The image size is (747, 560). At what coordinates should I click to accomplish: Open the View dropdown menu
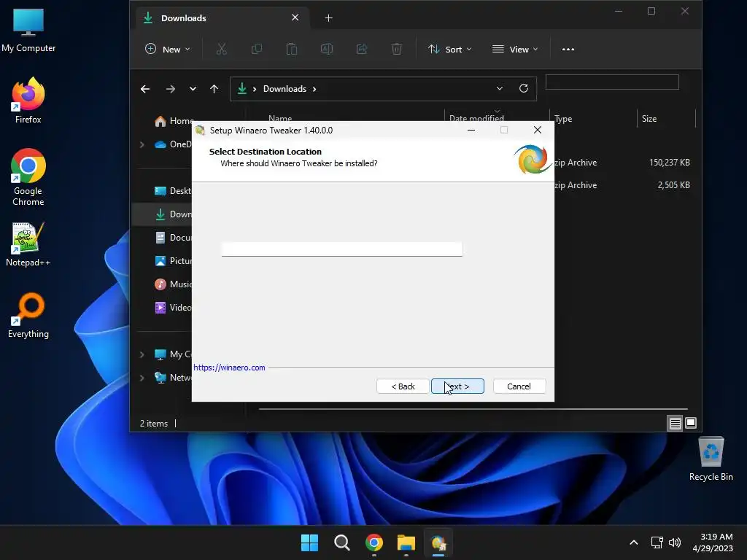(515, 49)
